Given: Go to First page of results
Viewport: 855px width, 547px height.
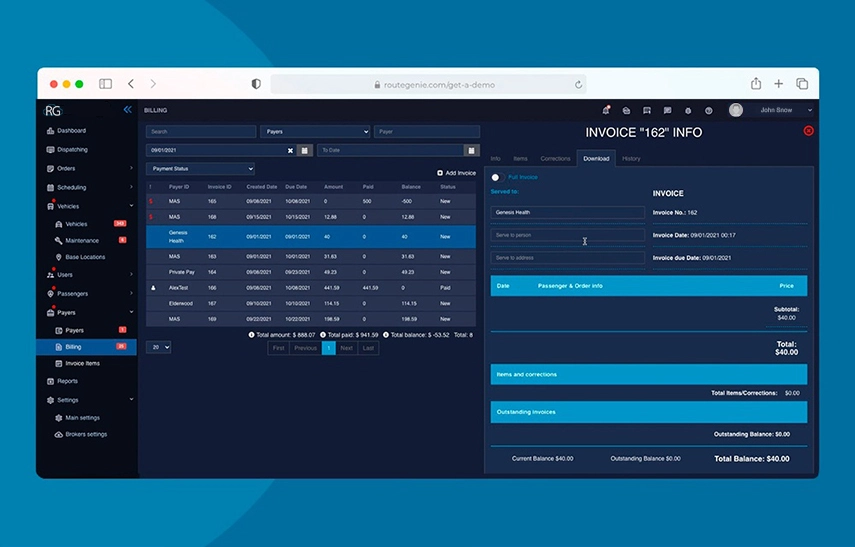Looking at the screenshot, I should (x=279, y=348).
